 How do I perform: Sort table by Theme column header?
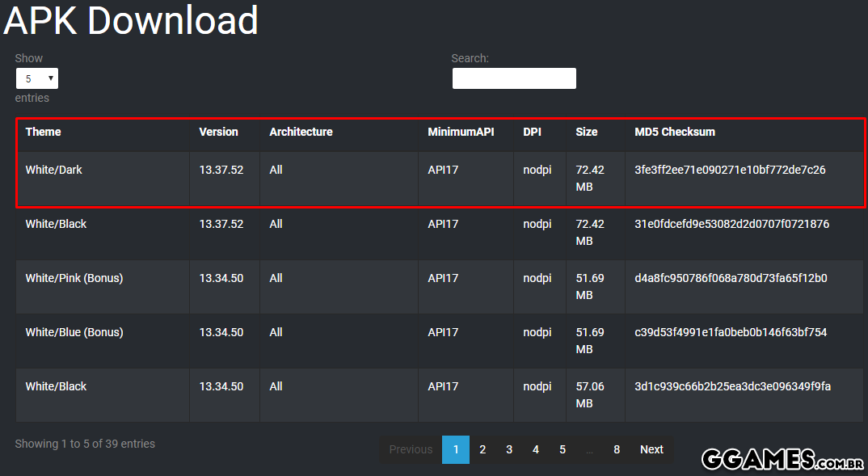point(43,132)
